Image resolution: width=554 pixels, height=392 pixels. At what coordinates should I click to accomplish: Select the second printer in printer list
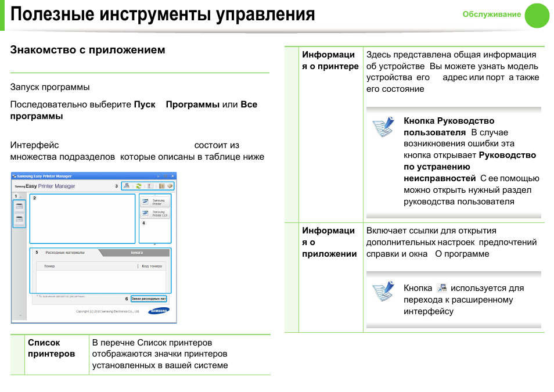point(19,219)
